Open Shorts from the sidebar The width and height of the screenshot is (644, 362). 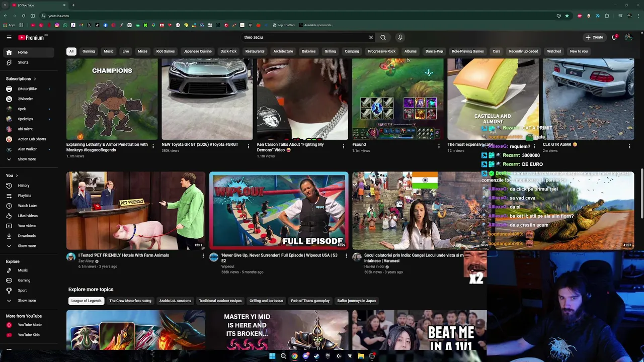[23, 62]
